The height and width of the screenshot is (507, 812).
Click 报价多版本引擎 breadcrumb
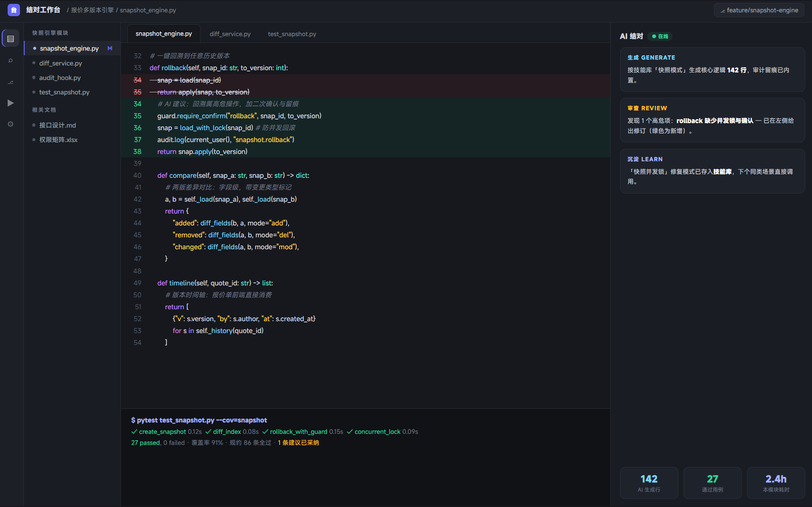[x=92, y=10]
